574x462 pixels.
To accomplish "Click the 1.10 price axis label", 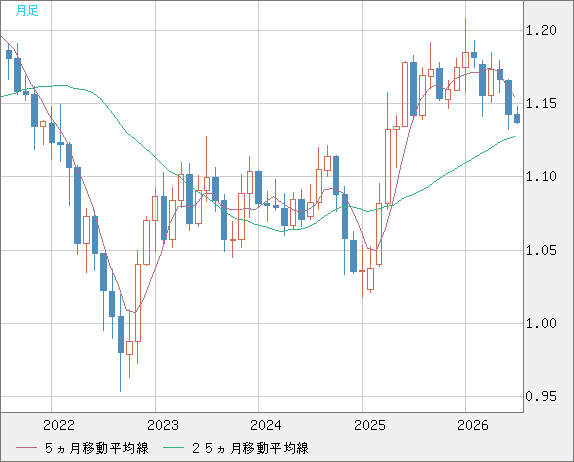I will 541,176.
